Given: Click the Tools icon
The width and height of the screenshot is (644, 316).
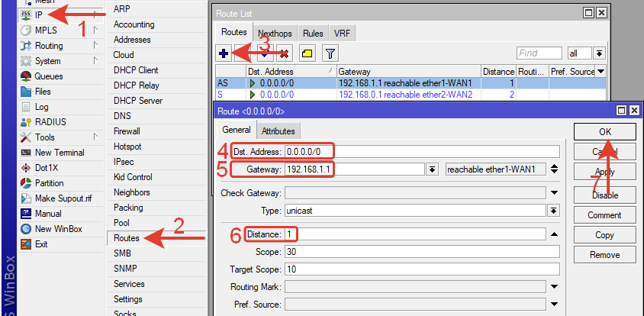Looking at the screenshot, I should [x=25, y=137].
